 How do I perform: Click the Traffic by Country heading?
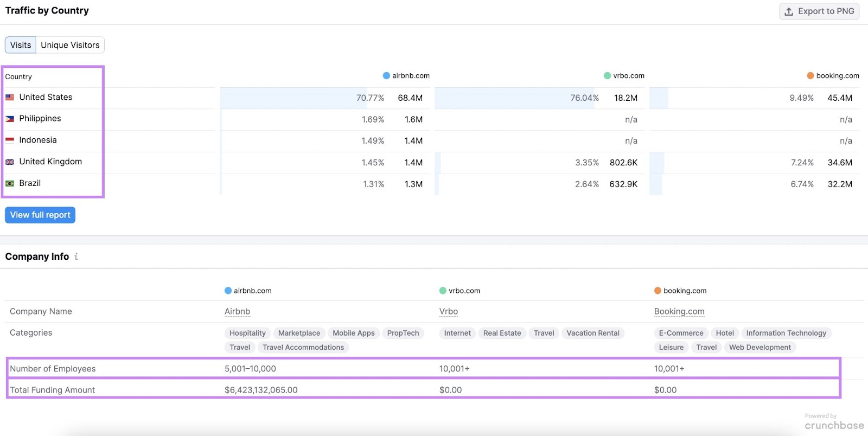coord(47,10)
